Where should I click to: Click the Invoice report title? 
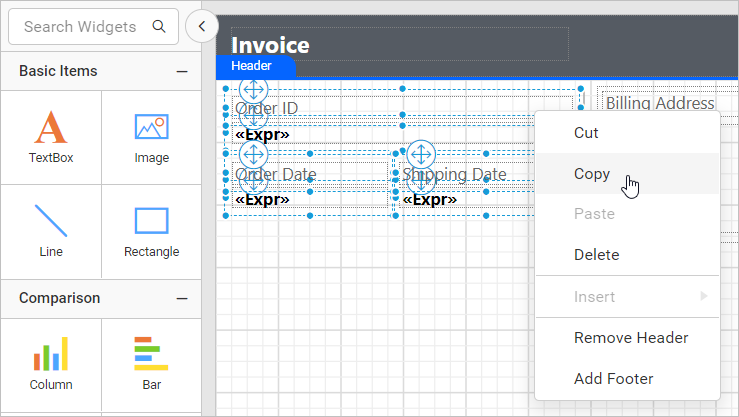[x=270, y=45]
